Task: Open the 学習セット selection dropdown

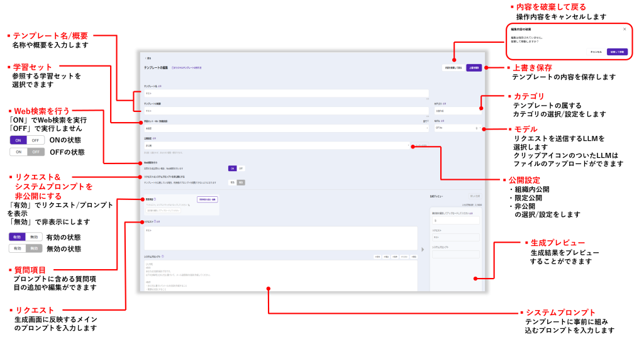Action: (286, 128)
